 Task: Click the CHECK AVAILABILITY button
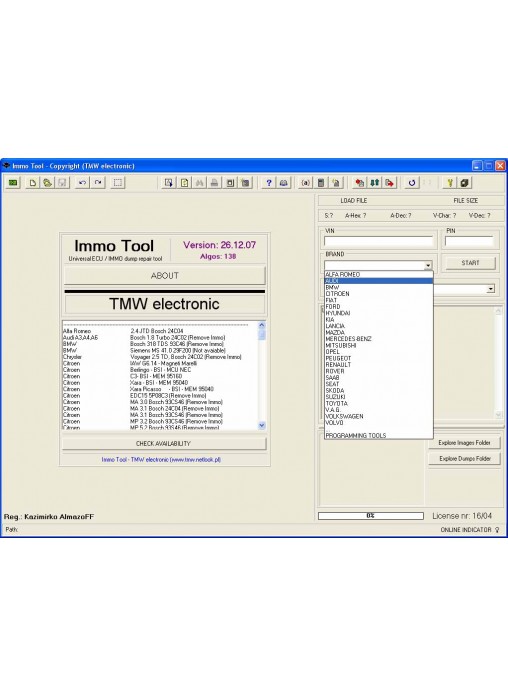(164, 443)
